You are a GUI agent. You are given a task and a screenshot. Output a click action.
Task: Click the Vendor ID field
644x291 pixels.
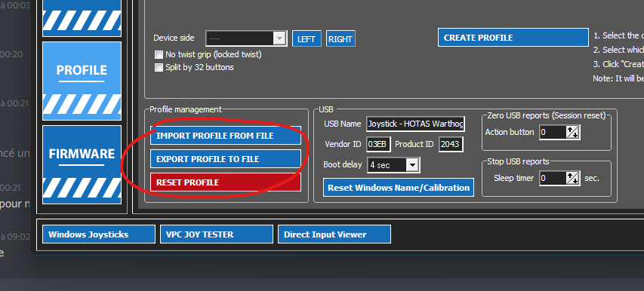pyautogui.click(x=378, y=144)
